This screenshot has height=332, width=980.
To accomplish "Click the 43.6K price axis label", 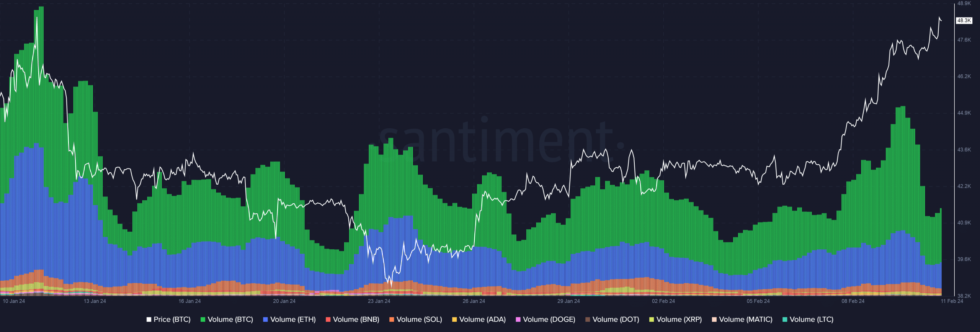I will tap(964, 150).
